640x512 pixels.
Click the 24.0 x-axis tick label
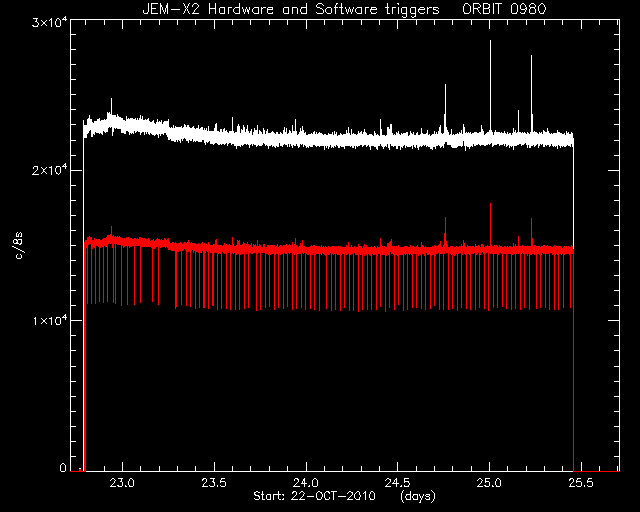[306, 483]
